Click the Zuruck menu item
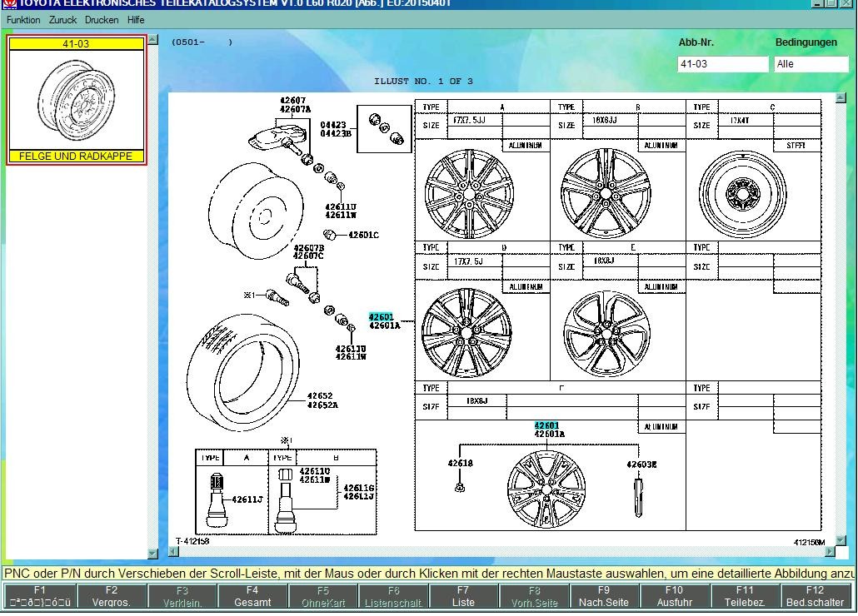The height and width of the screenshot is (616, 858). coord(62,20)
